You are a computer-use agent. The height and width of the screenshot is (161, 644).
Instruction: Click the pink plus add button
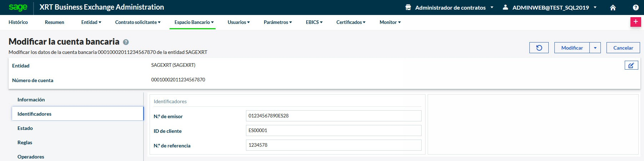pos(635,22)
